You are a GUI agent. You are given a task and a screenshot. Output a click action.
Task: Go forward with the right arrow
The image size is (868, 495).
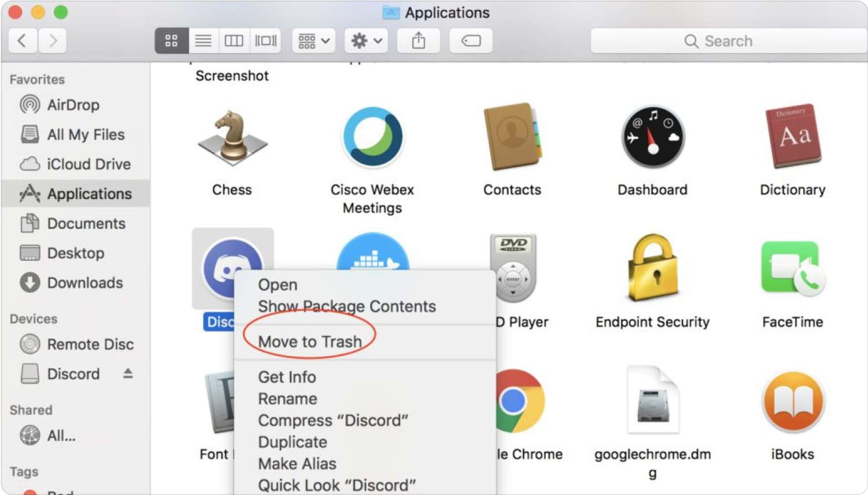point(53,41)
